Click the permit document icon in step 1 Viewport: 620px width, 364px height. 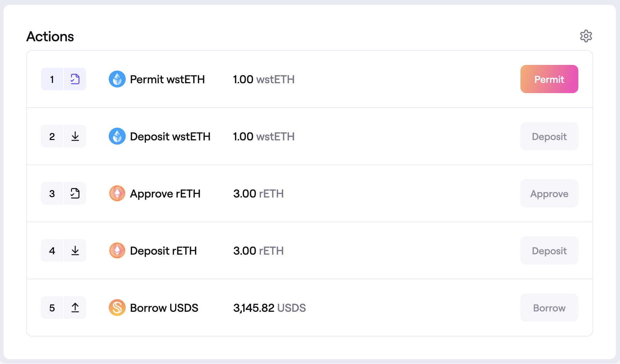tap(75, 79)
